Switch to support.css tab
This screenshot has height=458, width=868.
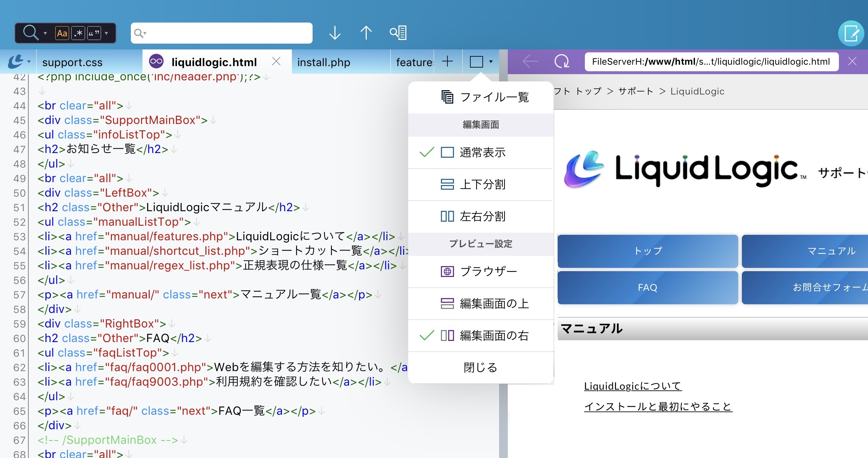tap(72, 62)
